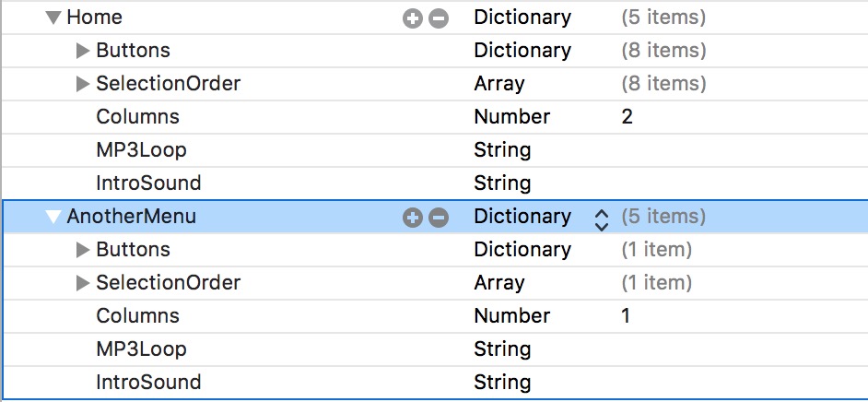Click the Columns value 1 under AnotherMenu

(x=627, y=316)
